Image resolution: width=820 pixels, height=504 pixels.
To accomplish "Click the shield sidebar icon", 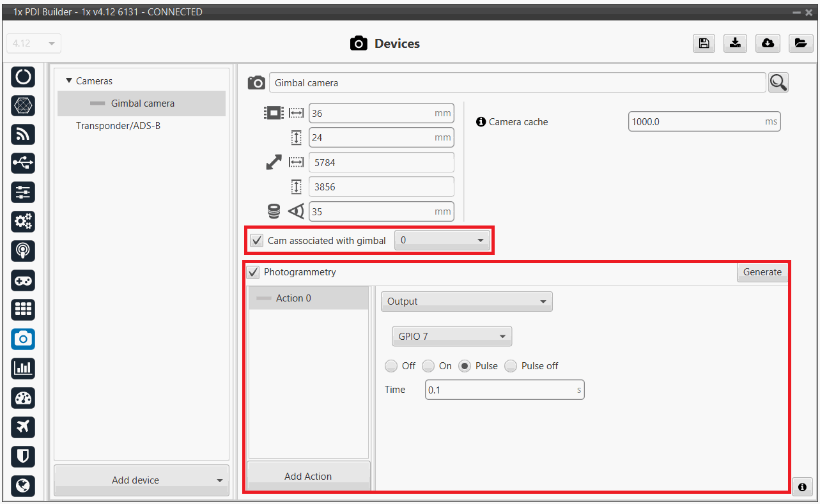I will (x=23, y=456).
